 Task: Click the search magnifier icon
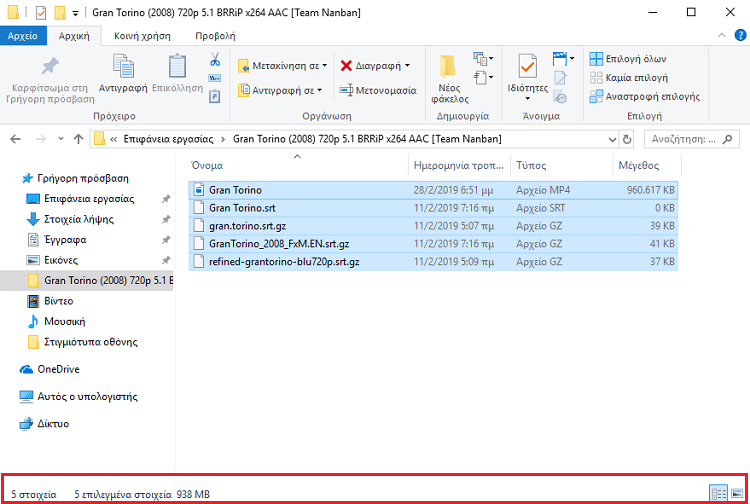tap(727, 139)
